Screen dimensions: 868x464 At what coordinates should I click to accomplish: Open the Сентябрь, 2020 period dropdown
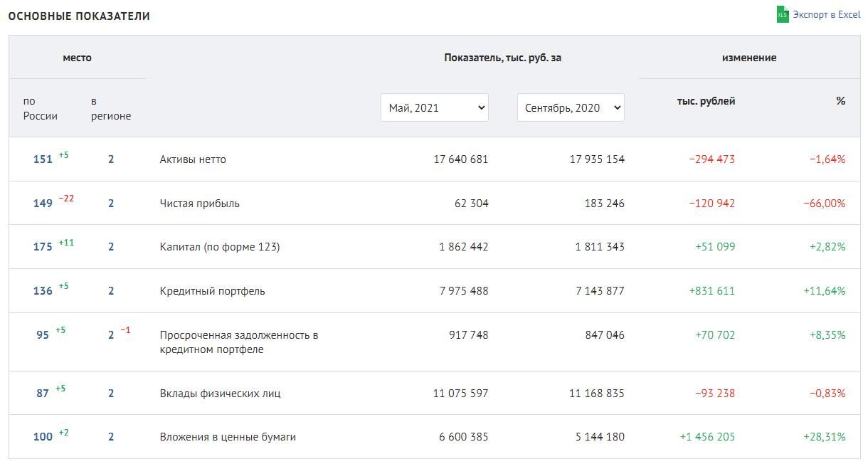pos(571,107)
